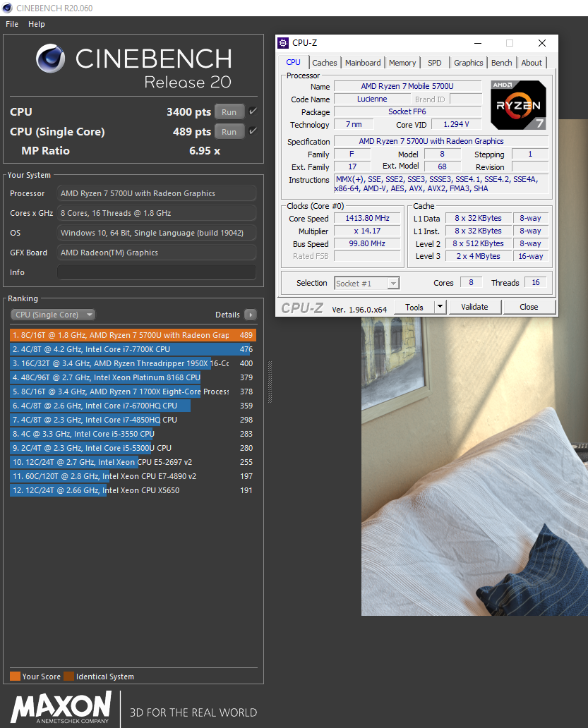Click the empty Info input field
This screenshot has height=728, width=588.
point(157,272)
